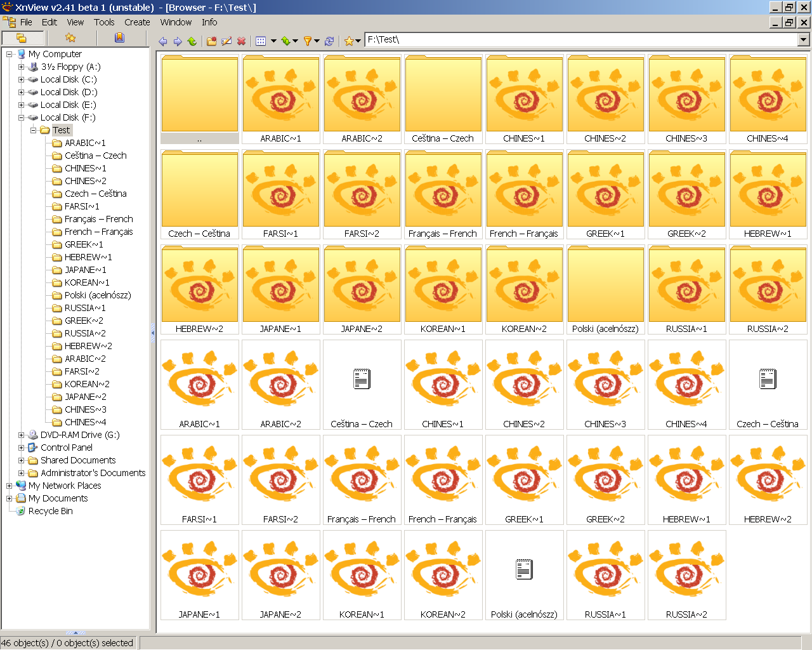This screenshot has height=650, width=812.
Task: Refresh the browser view
Action: pos(329,41)
